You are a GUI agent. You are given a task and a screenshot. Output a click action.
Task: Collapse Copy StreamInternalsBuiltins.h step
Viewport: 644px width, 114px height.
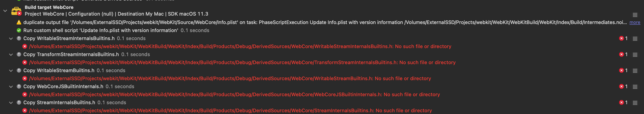(11, 102)
